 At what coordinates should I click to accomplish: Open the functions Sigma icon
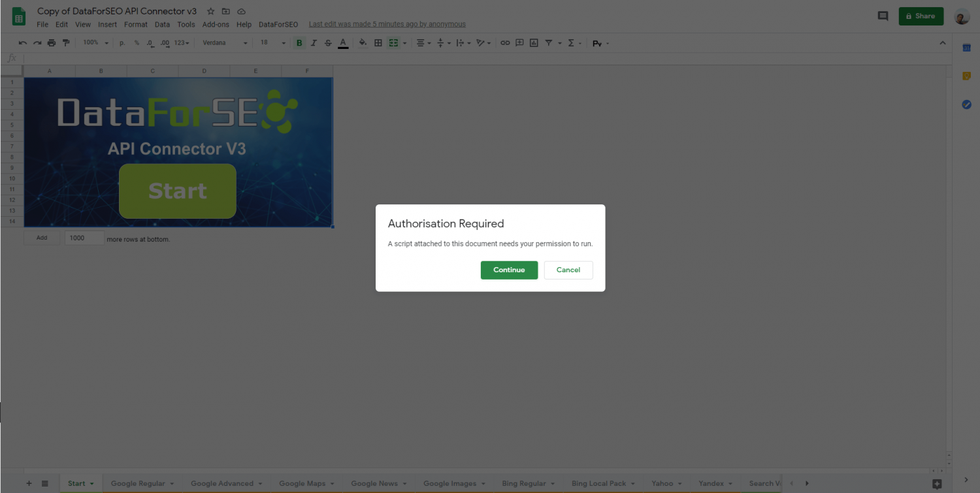click(x=571, y=42)
